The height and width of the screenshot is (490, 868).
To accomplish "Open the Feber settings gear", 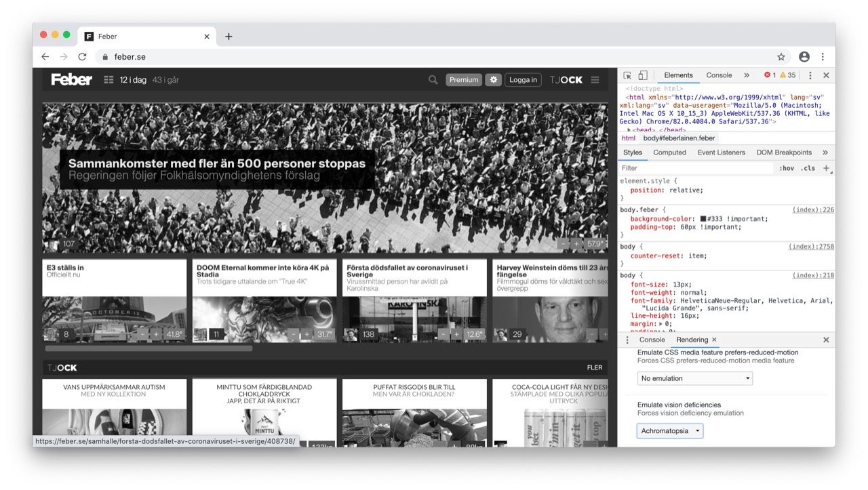I will (x=493, y=80).
